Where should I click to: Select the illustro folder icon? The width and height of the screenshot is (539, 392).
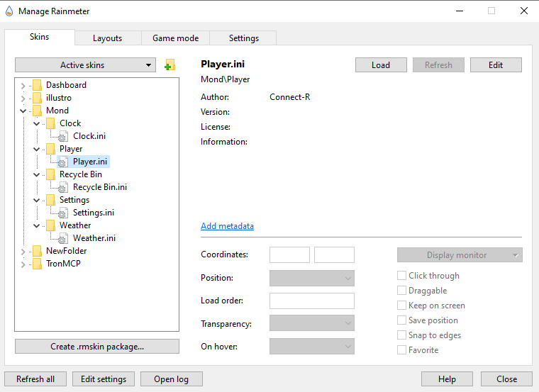pos(37,98)
